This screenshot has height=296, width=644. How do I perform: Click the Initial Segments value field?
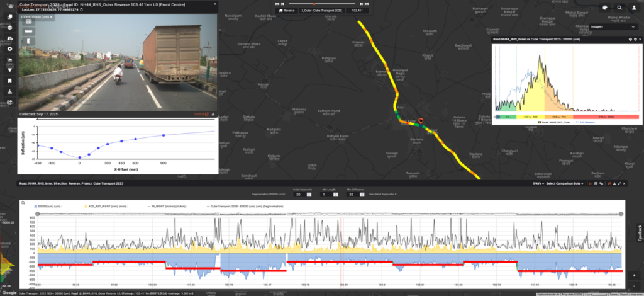(x=299, y=194)
